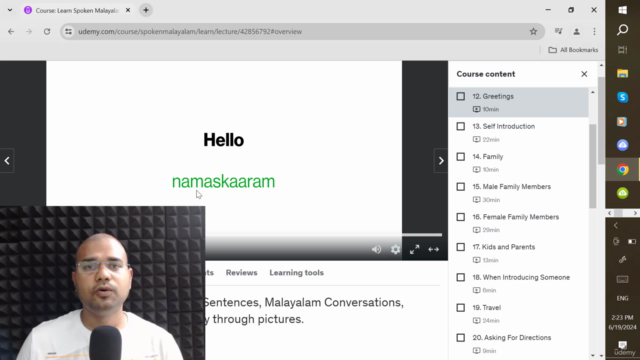This screenshot has width=640, height=360.
Task: Enter fullscreen mode on the video
Action: pyautogui.click(x=414, y=249)
